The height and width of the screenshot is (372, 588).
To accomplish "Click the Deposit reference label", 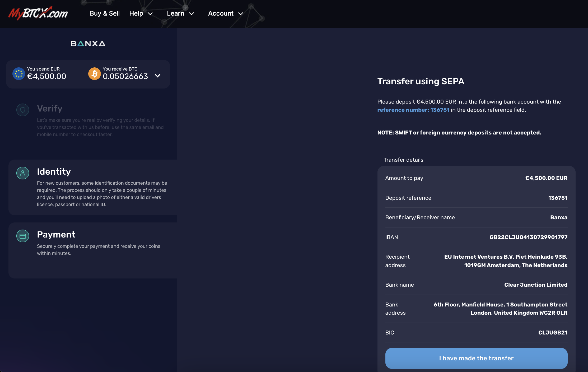I will pos(408,198).
